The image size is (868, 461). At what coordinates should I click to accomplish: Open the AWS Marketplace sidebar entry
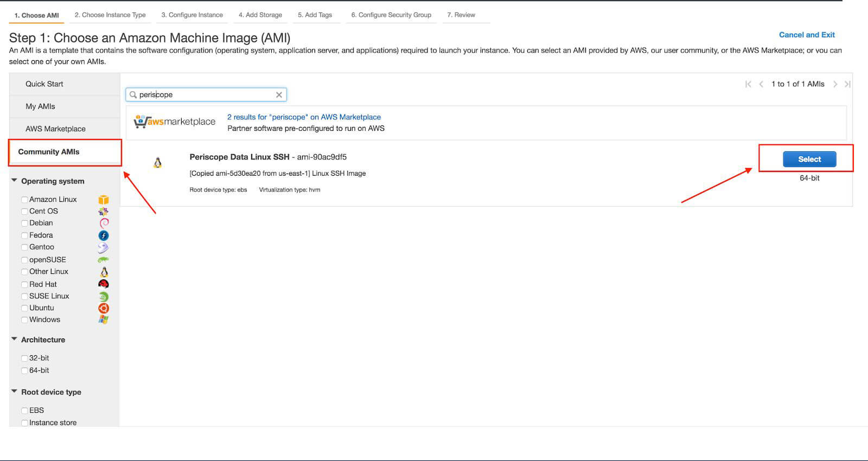click(x=65, y=129)
